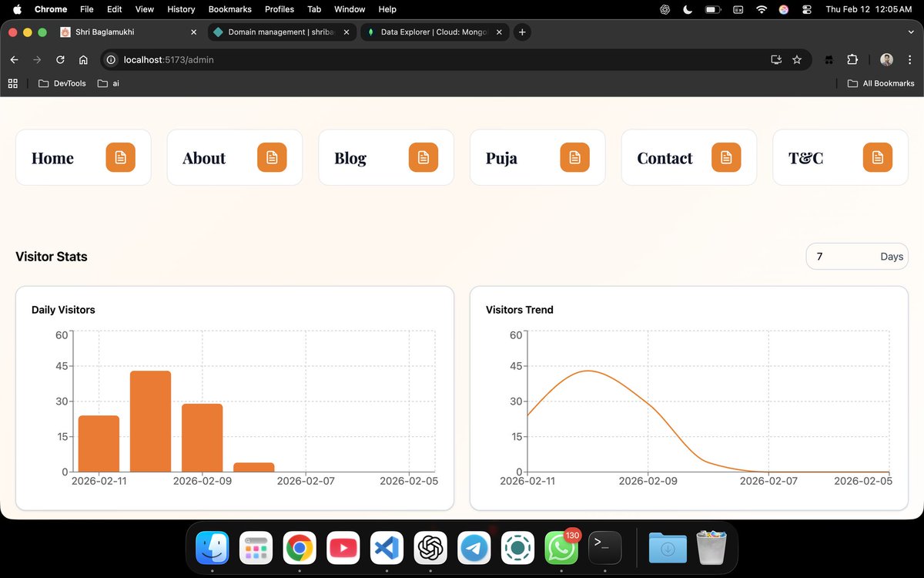The height and width of the screenshot is (578, 924).
Task: Click the Daily Visitors chart title
Action: pos(63,310)
